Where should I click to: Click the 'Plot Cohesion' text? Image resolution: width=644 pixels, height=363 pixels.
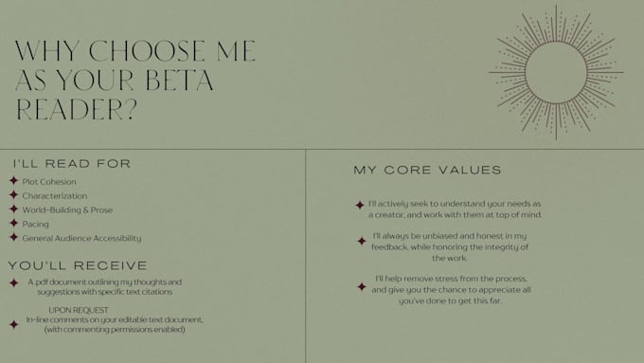(49, 181)
